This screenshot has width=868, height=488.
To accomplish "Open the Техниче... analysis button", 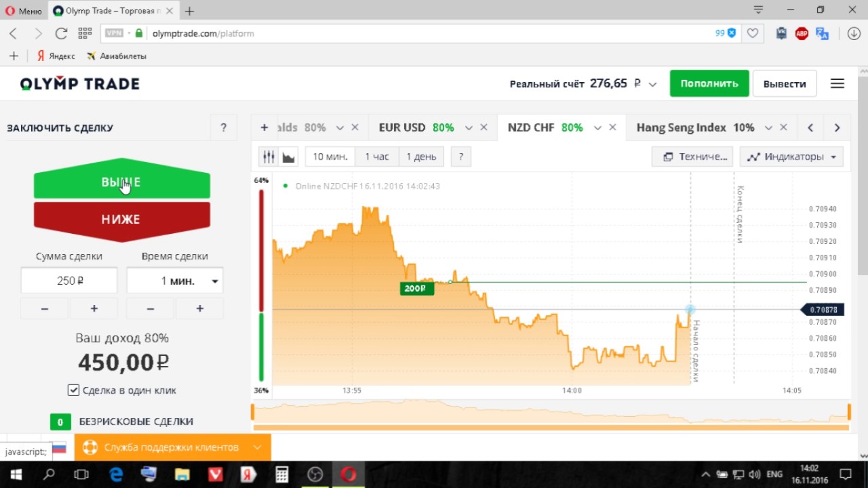I will pyautogui.click(x=693, y=157).
